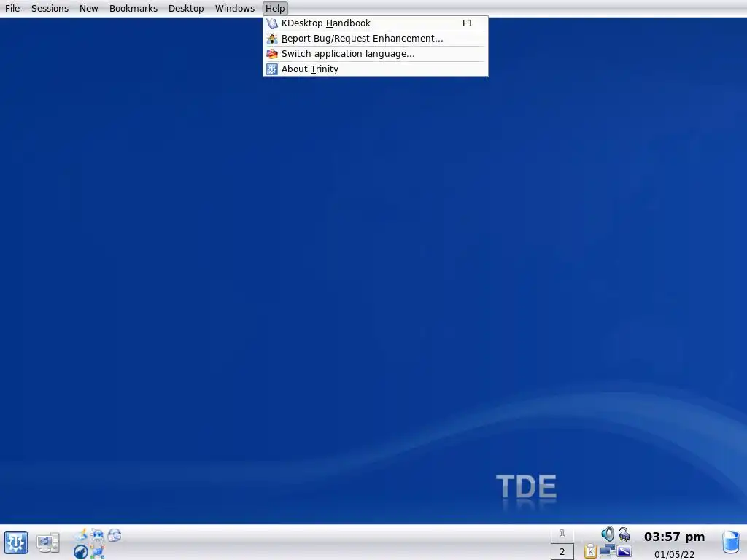747x560 pixels.
Task: Click the book icon beside KDesktop Handbook
Action: pos(272,23)
